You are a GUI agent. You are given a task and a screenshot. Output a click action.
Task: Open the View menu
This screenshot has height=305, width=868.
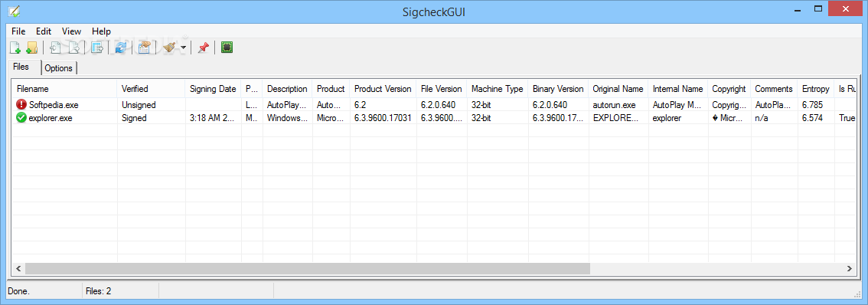click(71, 31)
